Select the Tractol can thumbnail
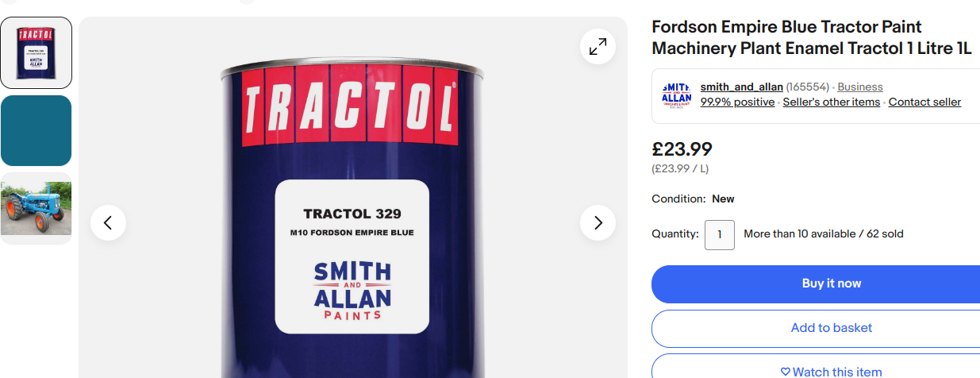Screen dimensions: 980x378 click(x=36, y=52)
